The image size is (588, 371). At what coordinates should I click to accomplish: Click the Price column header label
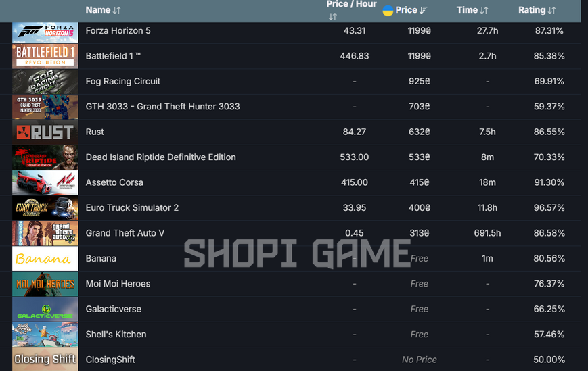pyautogui.click(x=406, y=10)
